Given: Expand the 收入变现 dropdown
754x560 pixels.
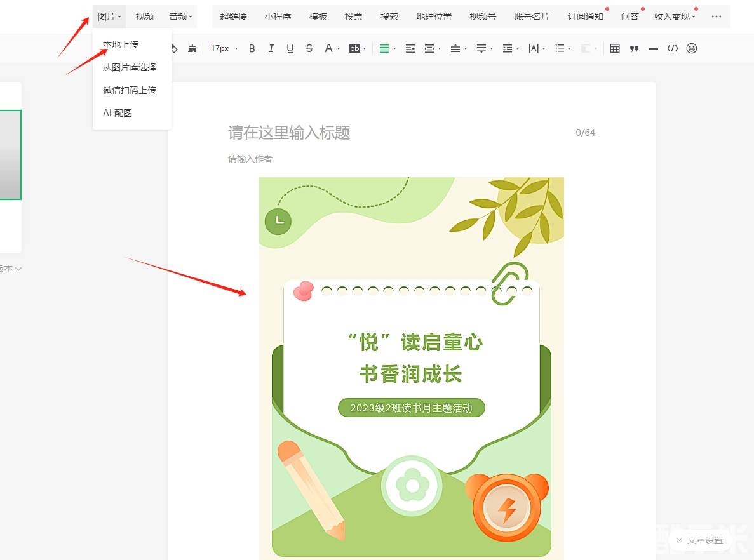Looking at the screenshot, I should tap(675, 17).
